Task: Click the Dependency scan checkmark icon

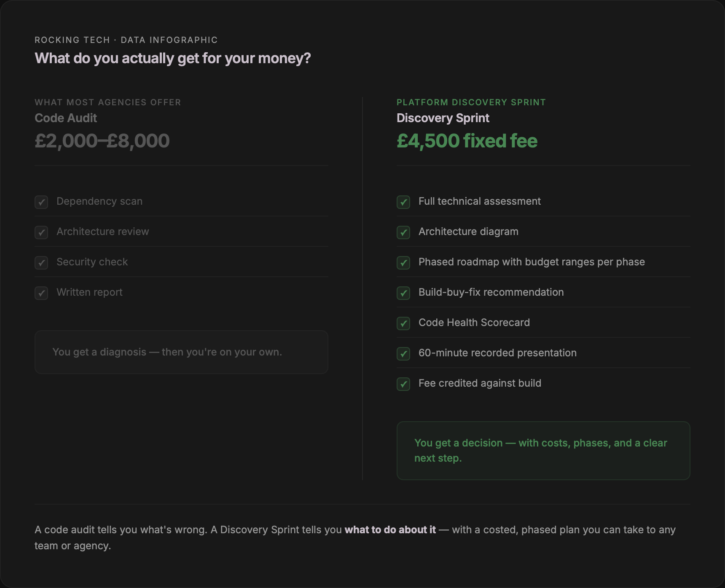Action: 41,202
